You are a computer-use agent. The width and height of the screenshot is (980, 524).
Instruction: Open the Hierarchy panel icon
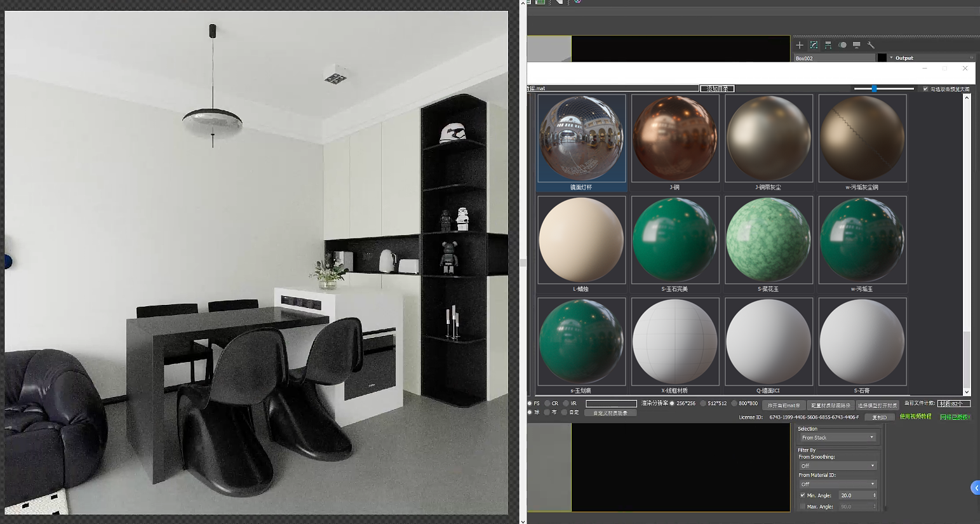pos(828,45)
